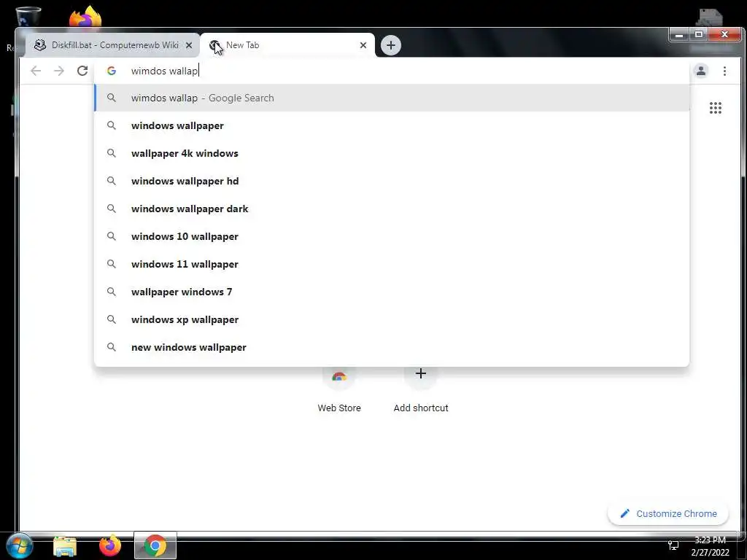Open the Web Store shortcut
747x560 pixels.
[x=339, y=391]
